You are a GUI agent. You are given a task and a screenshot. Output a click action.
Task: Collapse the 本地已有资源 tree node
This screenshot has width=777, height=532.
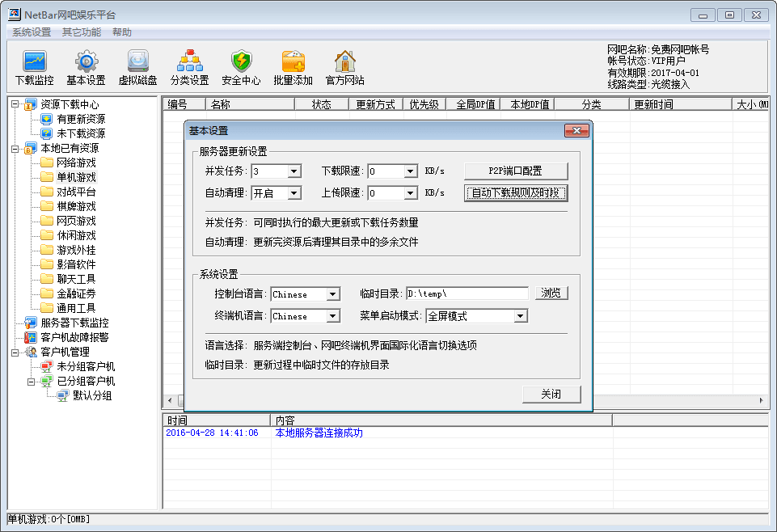tap(15, 148)
